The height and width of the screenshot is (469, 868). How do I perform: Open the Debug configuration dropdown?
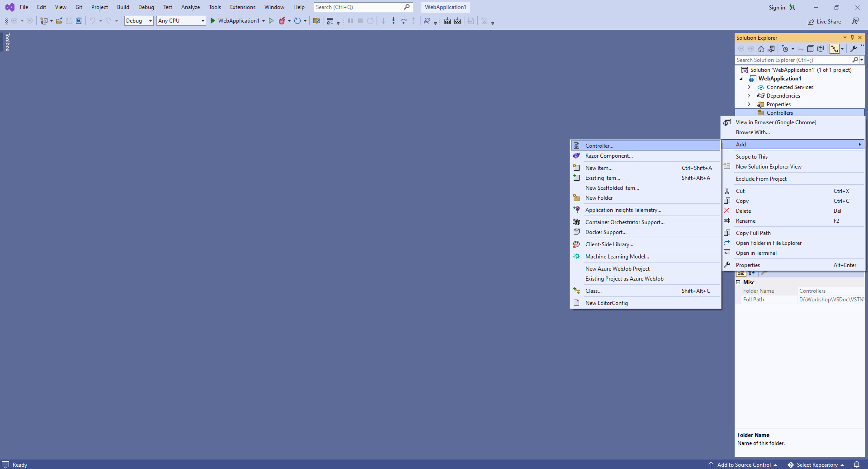139,21
